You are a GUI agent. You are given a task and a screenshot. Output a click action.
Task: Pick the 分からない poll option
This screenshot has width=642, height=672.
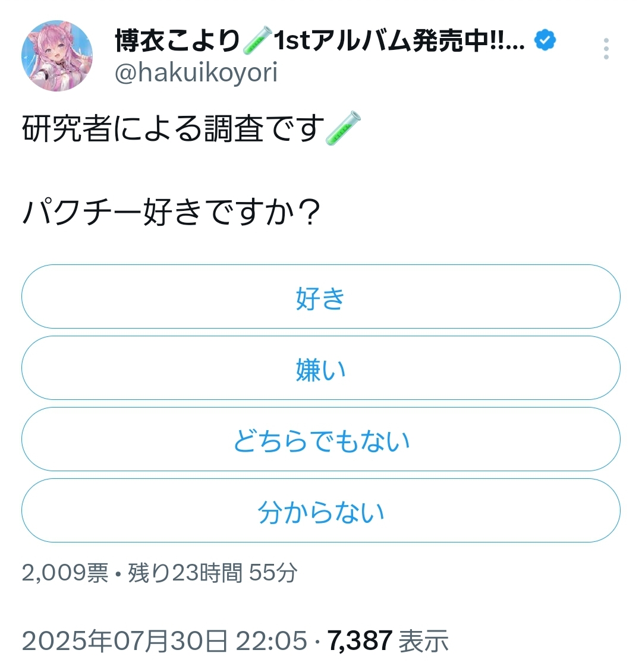click(x=321, y=510)
